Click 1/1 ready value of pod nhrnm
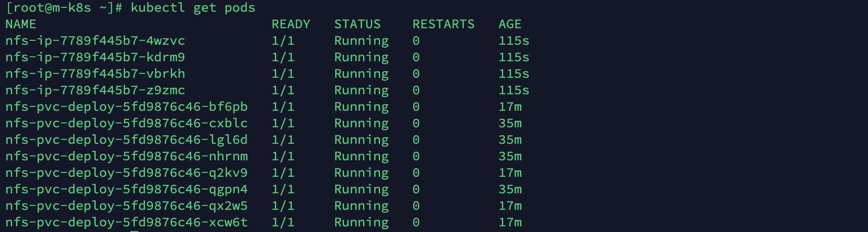This screenshot has width=868, height=232. click(x=283, y=156)
